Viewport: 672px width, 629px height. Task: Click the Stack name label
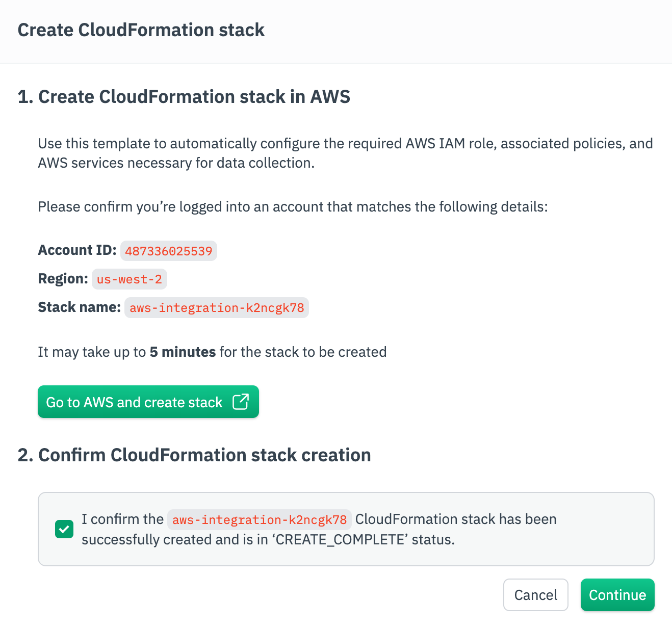79,307
